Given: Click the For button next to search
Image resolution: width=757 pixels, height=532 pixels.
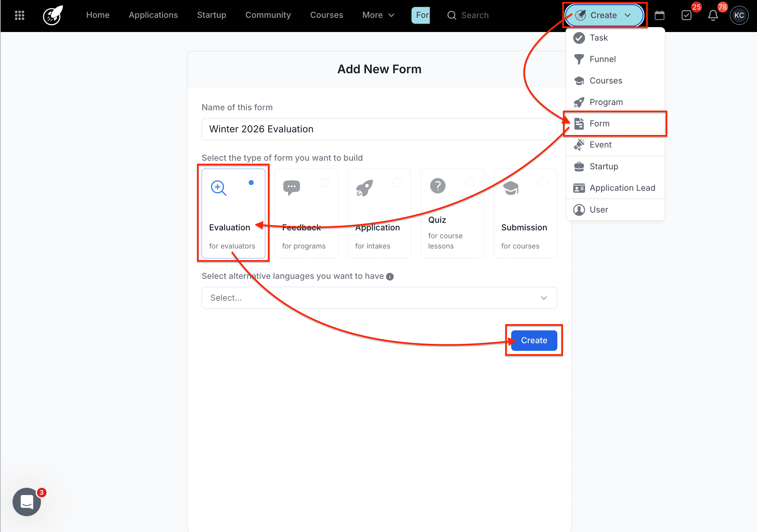Looking at the screenshot, I should point(421,15).
